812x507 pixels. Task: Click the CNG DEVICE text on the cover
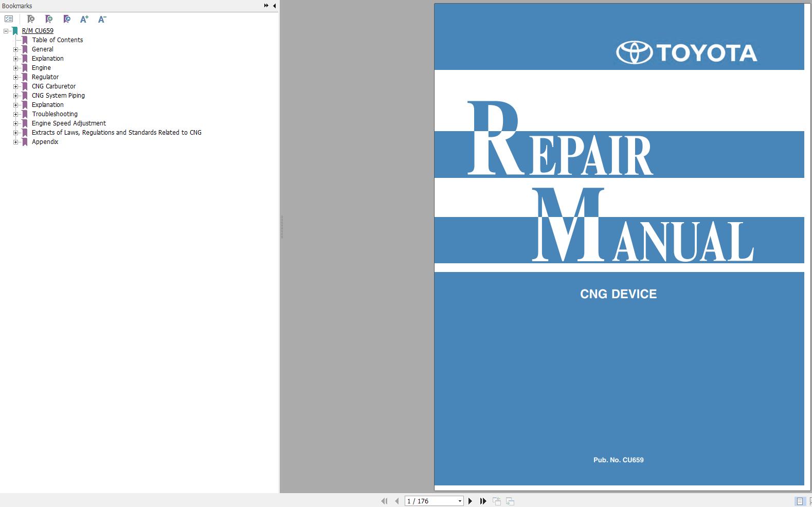coord(618,294)
